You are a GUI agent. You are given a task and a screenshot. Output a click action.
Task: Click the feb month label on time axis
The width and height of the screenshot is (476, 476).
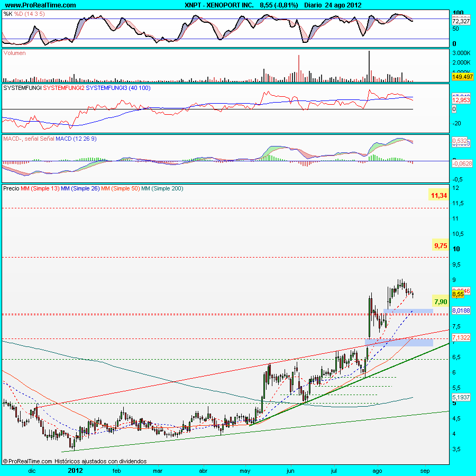(x=117, y=471)
